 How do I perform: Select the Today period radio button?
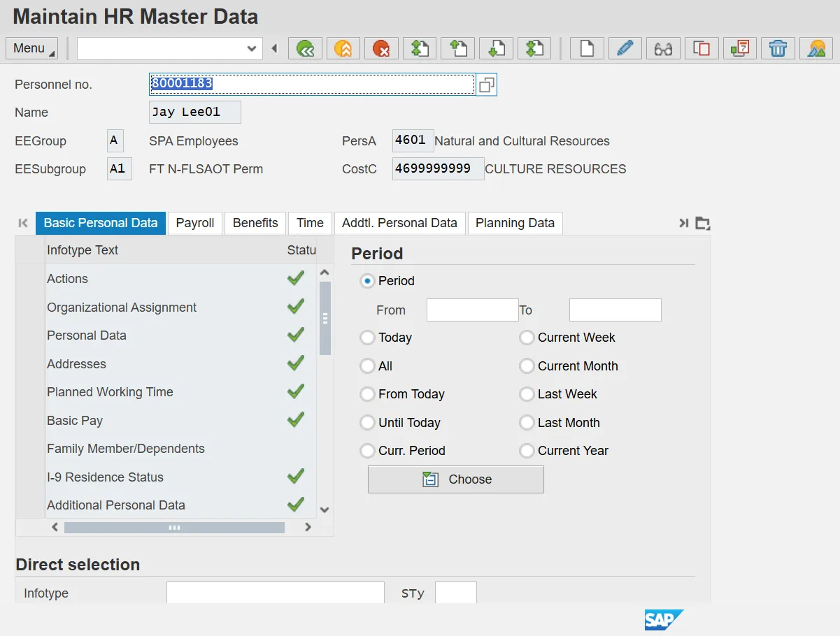click(367, 338)
